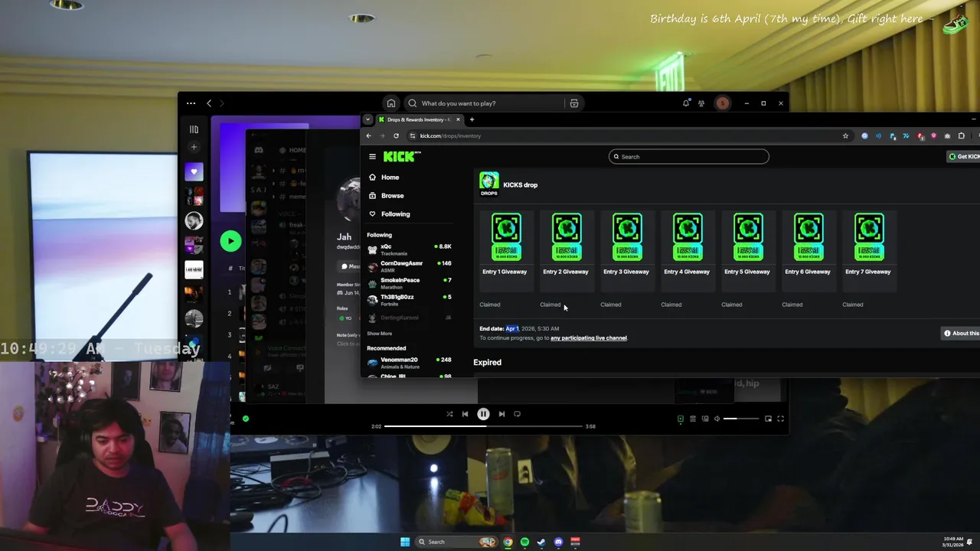Go to Home in Kick sidebar
Viewport: 980px width, 551px height.
[390, 178]
